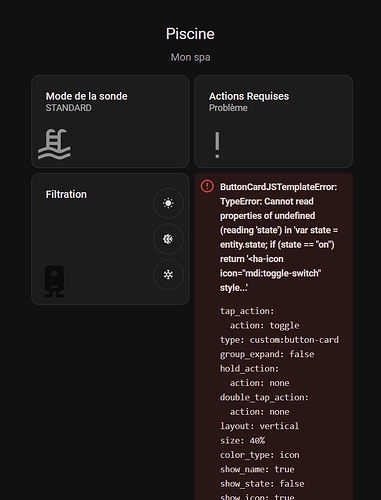Open the Actions Requises title

[x=249, y=96]
